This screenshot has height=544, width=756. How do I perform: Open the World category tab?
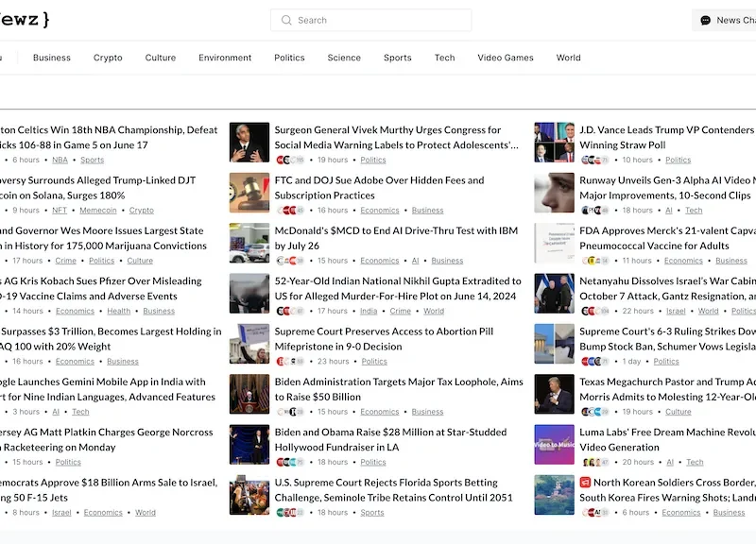click(569, 58)
